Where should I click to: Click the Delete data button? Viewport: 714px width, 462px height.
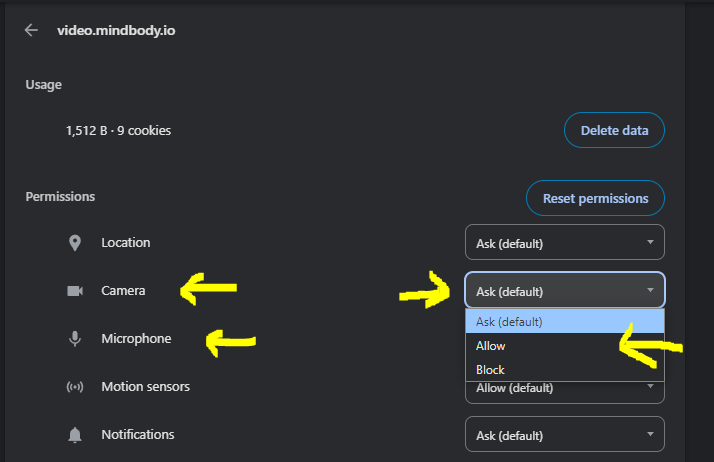614,130
